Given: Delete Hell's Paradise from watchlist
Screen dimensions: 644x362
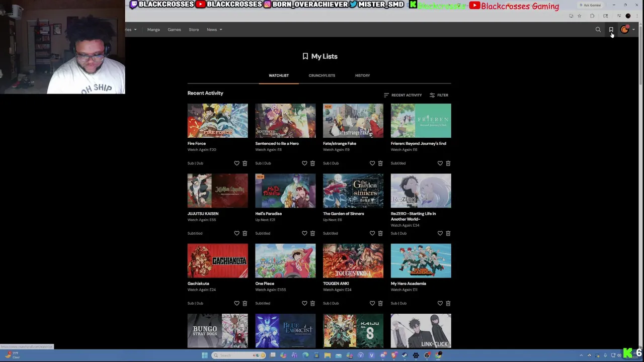Looking at the screenshot, I should (312, 233).
